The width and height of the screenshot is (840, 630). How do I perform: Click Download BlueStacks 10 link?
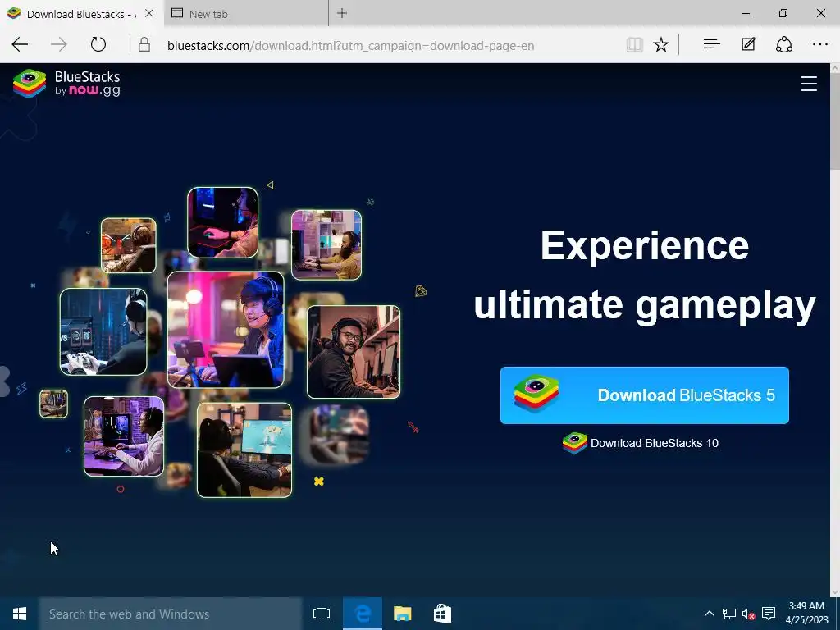pyautogui.click(x=641, y=443)
